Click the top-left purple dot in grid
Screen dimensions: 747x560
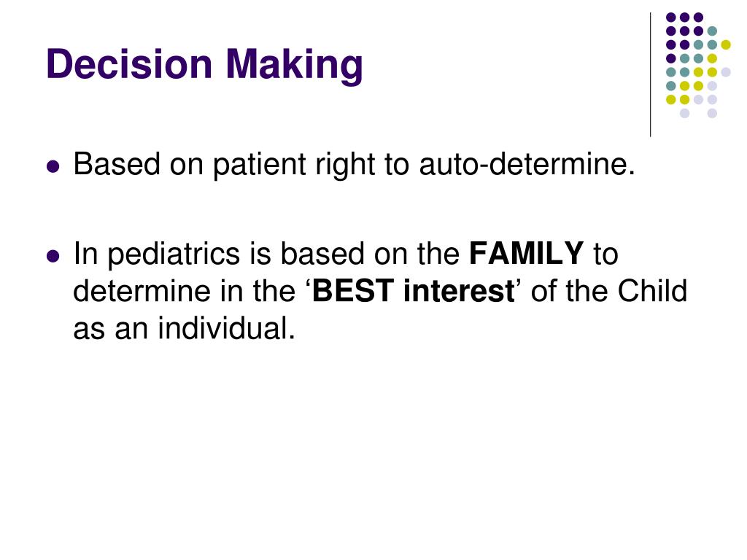(x=671, y=17)
